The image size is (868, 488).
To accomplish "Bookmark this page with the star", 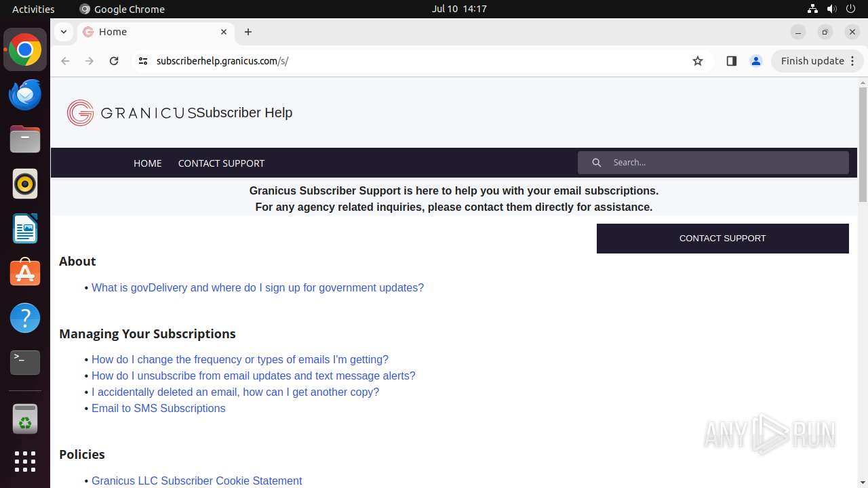I will (x=698, y=61).
